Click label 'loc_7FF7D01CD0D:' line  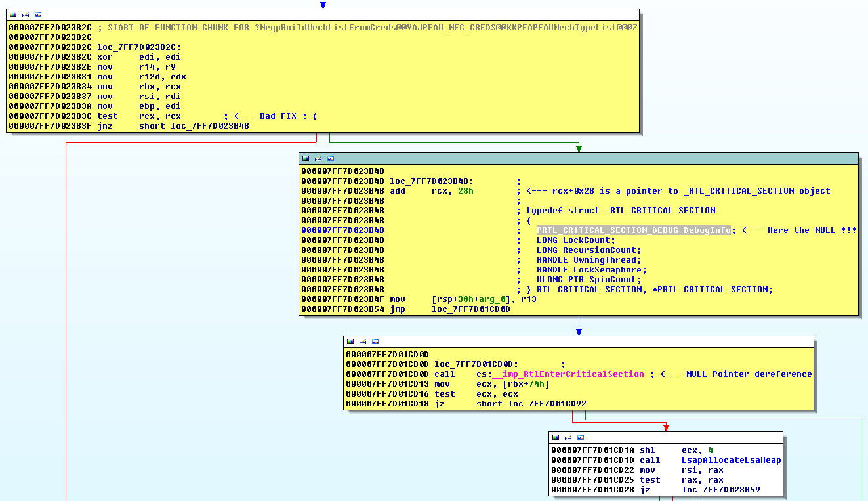click(x=476, y=364)
